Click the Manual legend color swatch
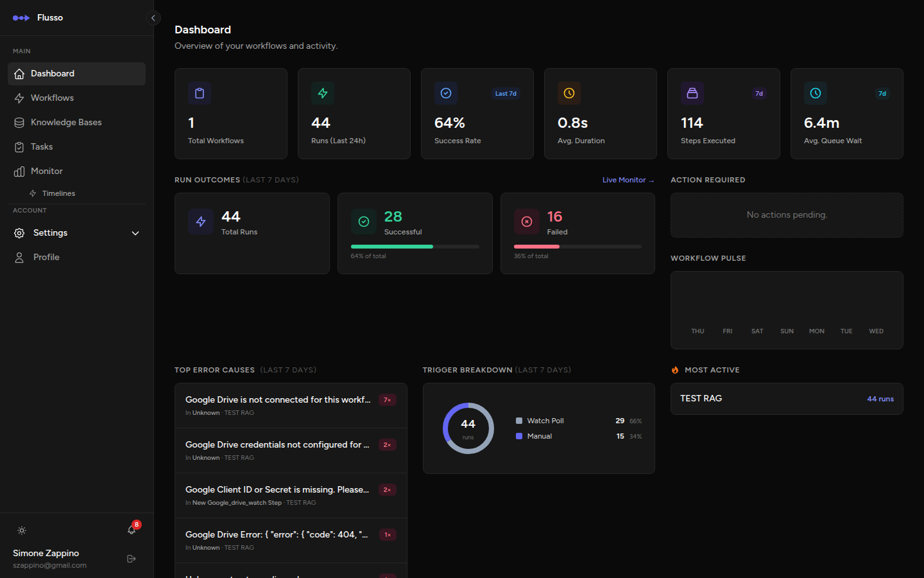The width and height of the screenshot is (924, 578). [x=519, y=436]
